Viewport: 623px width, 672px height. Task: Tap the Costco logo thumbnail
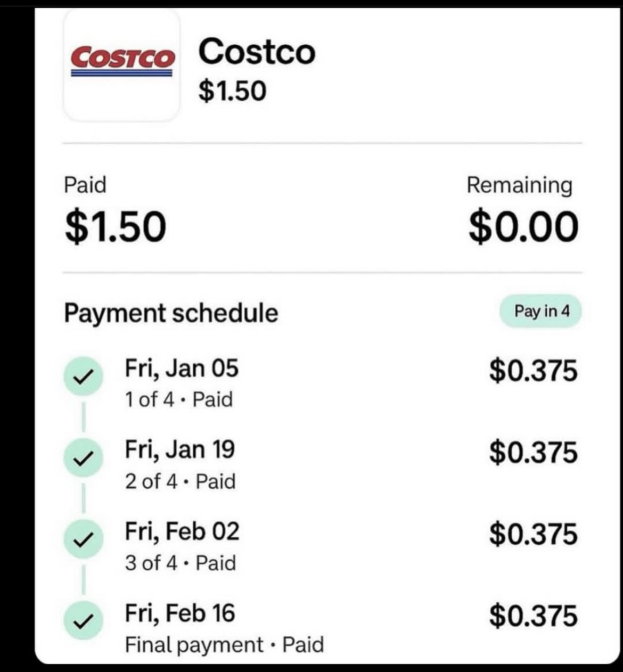(121, 65)
